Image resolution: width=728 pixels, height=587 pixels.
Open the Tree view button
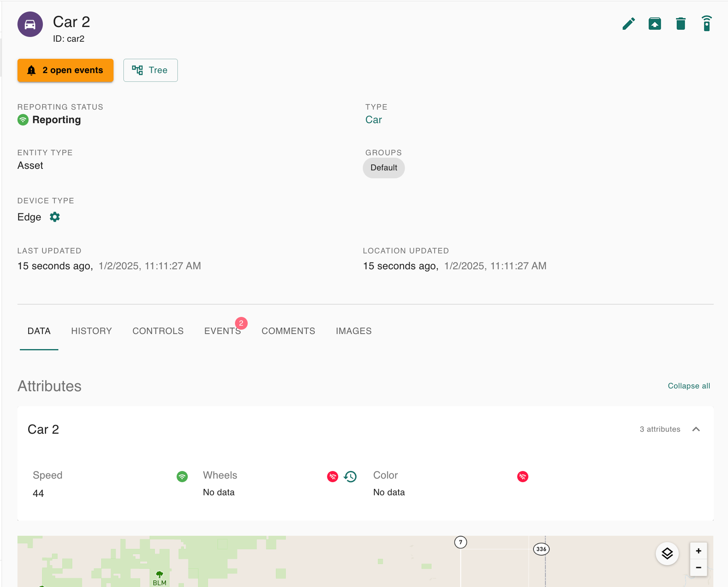150,70
